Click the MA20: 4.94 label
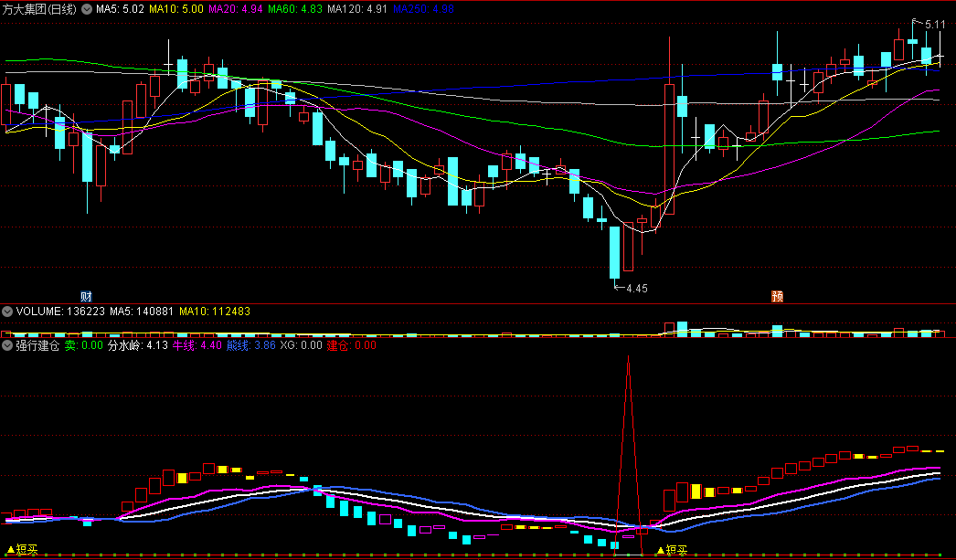 pos(235,9)
